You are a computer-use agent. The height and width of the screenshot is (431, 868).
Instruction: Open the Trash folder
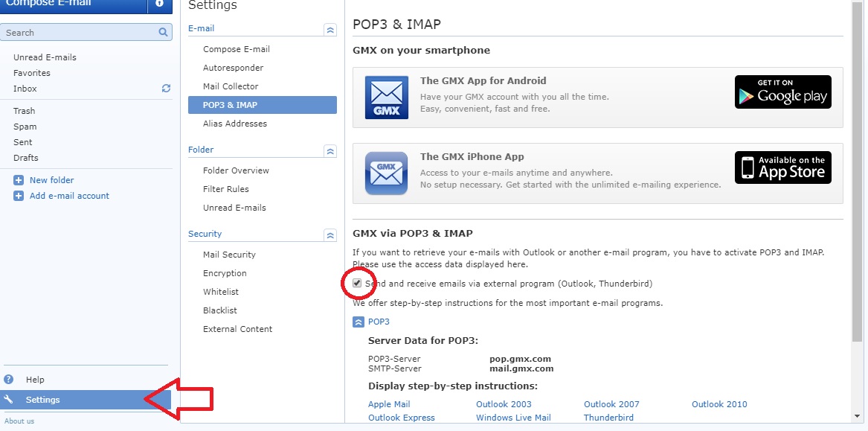click(24, 111)
